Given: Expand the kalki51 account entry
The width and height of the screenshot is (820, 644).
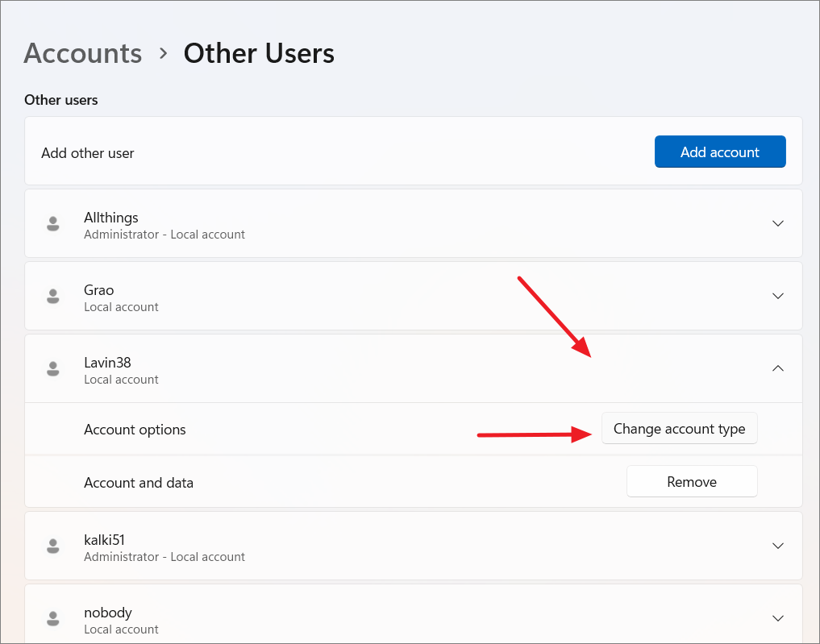Looking at the screenshot, I should click(777, 546).
